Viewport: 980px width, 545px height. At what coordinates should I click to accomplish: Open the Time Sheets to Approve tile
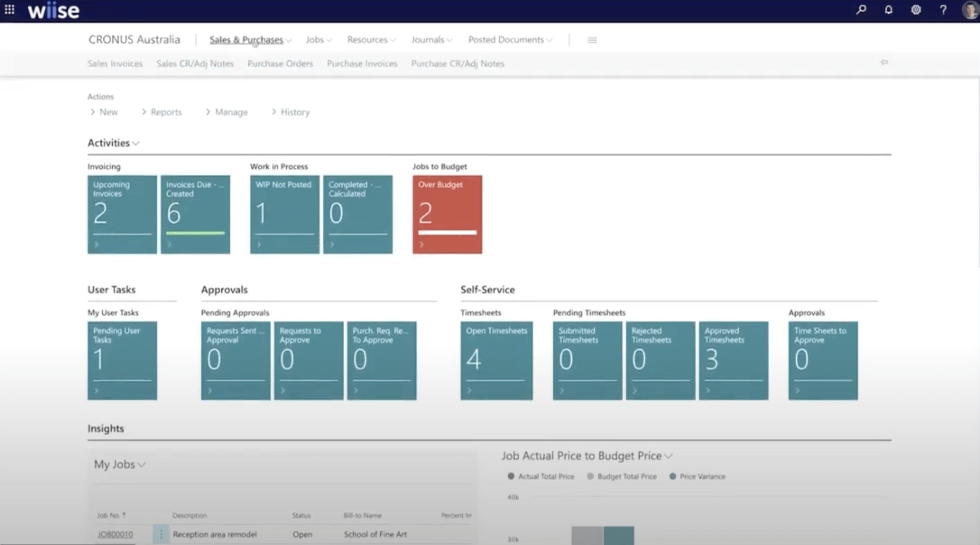pos(822,359)
